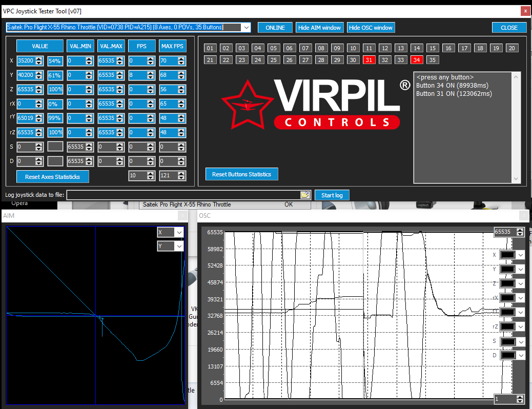Click the OSC X axis color swatch

[507, 255]
